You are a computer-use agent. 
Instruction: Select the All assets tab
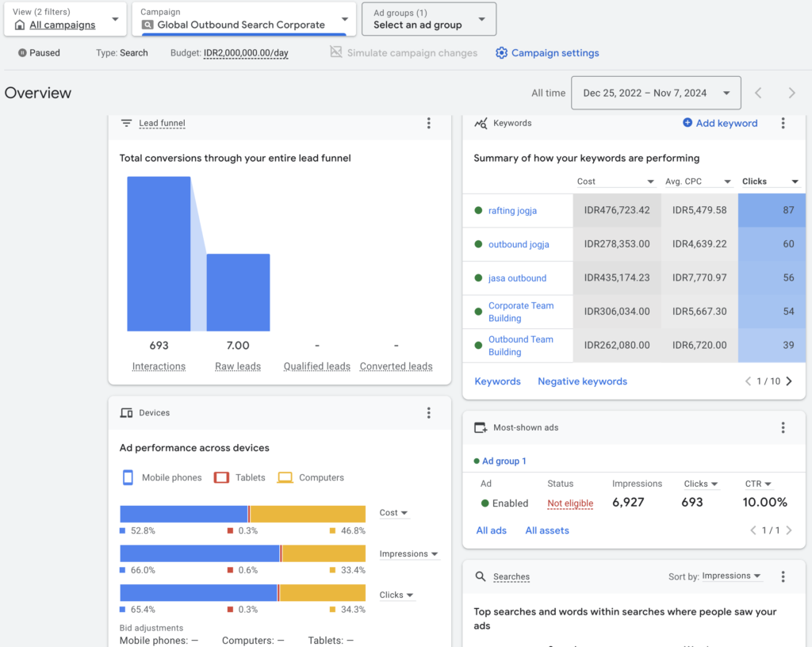pos(547,530)
